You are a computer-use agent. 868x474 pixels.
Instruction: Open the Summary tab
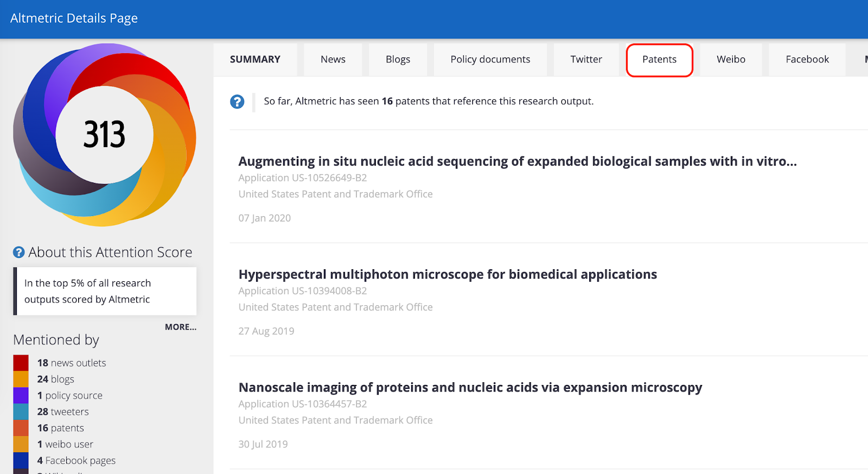[x=255, y=60]
